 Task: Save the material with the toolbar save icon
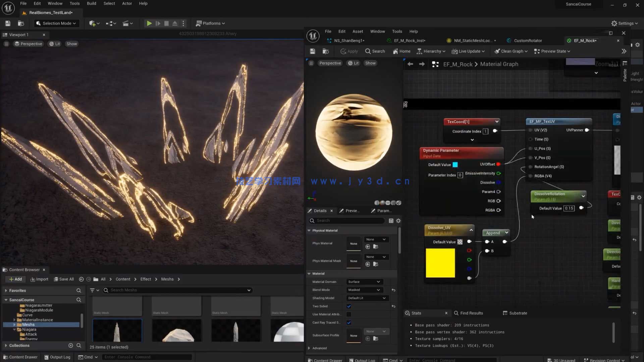click(313, 51)
